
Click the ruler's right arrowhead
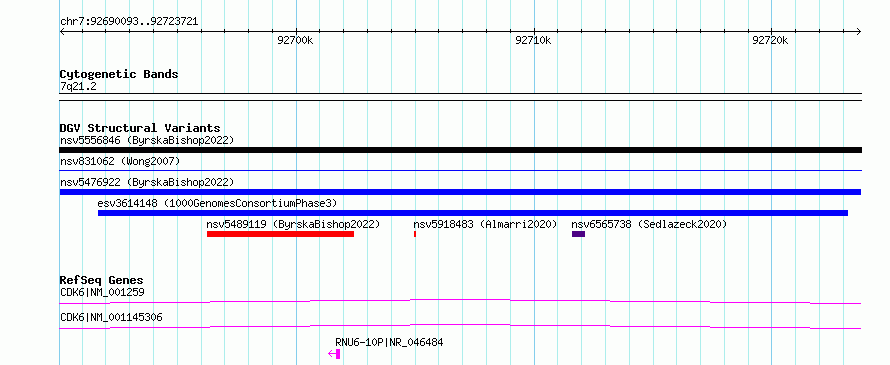859,32
